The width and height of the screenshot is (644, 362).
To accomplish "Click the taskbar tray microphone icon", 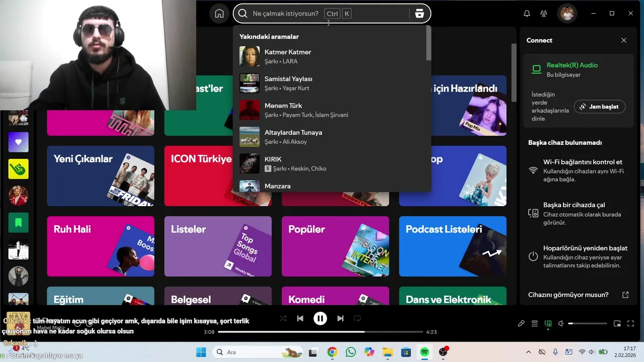I will click(555, 352).
